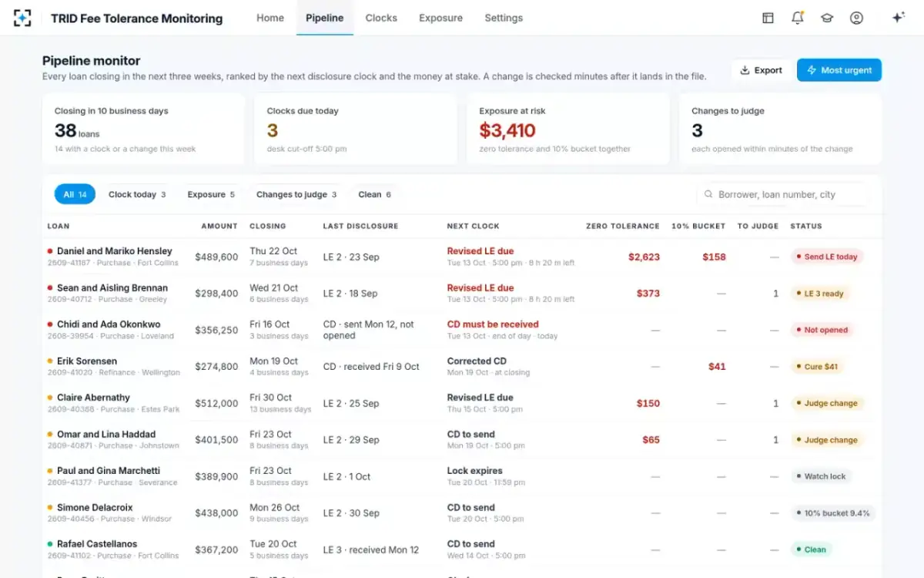924x578 pixels.
Task: Open the Changes to judge summary card
Action: [x=780, y=129]
